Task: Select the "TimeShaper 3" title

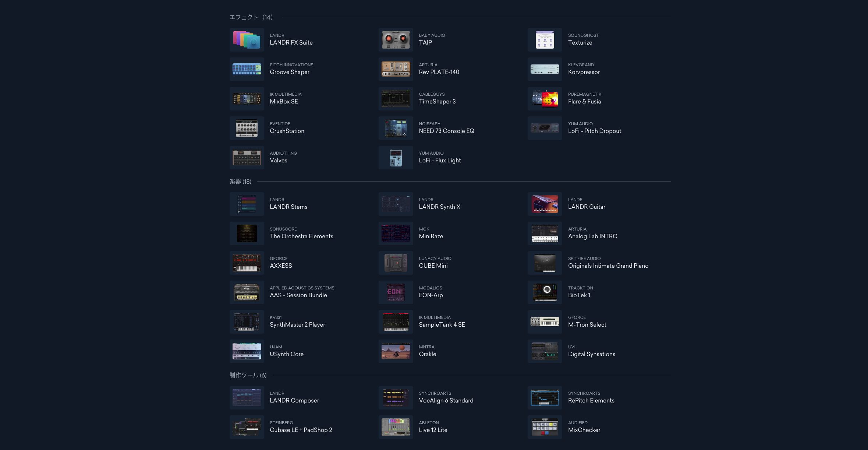Action: point(437,102)
